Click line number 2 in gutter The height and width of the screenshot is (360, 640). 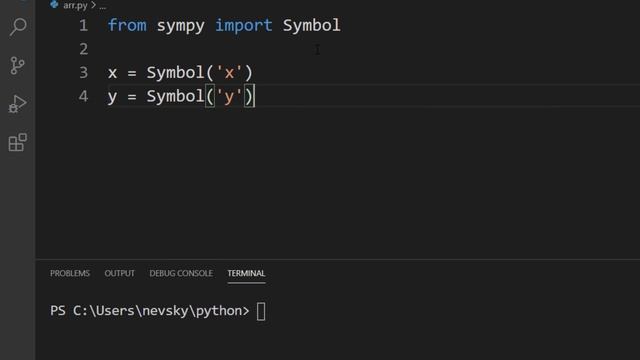pyautogui.click(x=84, y=49)
